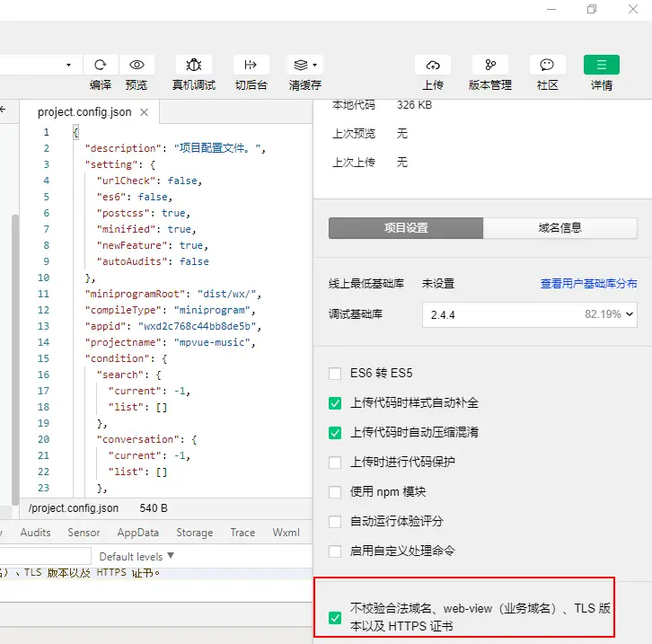Viewport: 652px width, 644px height.
Task: Open the Sensor debugger tab
Action: (x=84, y=533)
